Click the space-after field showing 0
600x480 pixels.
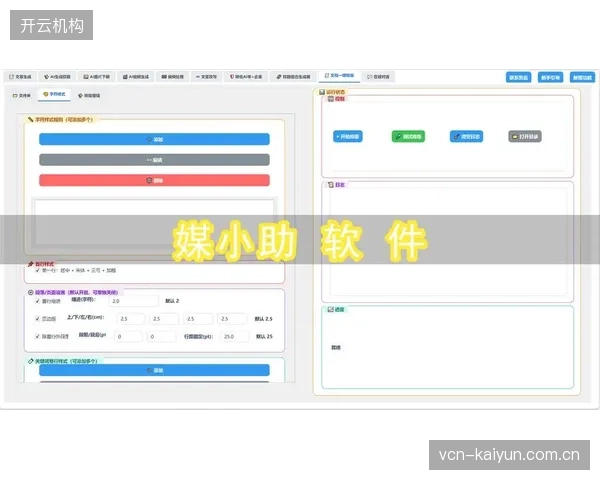click(161, 336)
